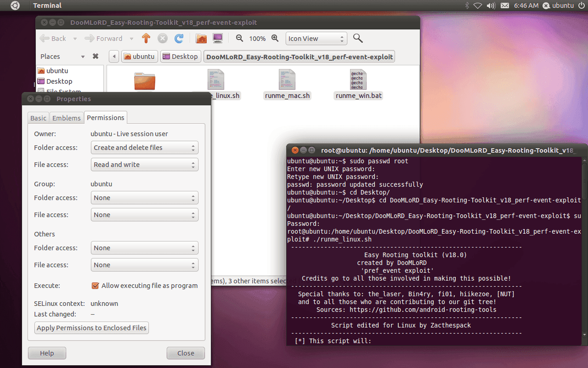Enable Allow executing file as program
Image resolution: width=588 pixels, height=368 pixels.
(96, 286)
